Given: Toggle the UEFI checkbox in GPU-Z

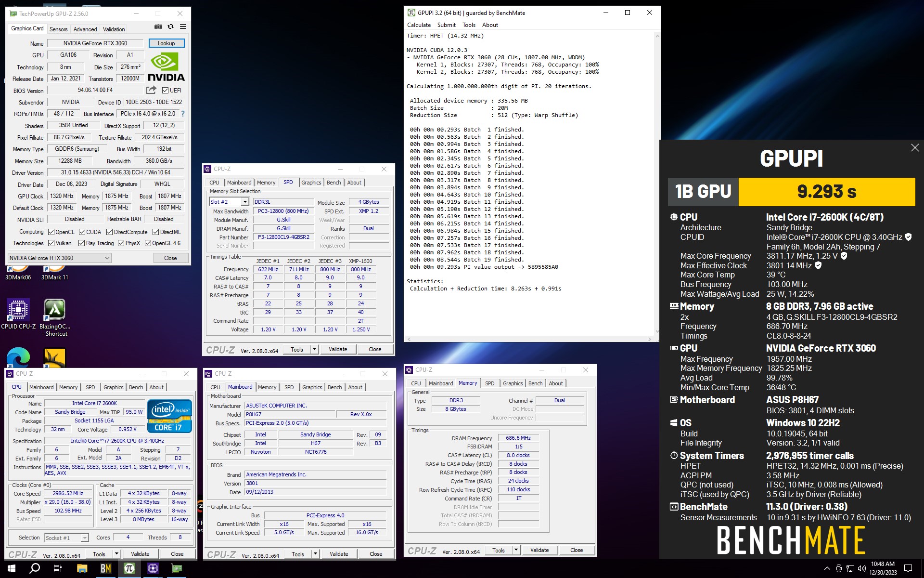Looking at the screenshot, I should 165,90.
